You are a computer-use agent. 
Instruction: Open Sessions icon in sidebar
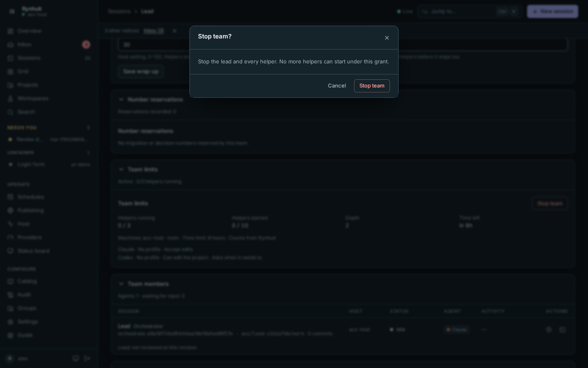(11, 58)
